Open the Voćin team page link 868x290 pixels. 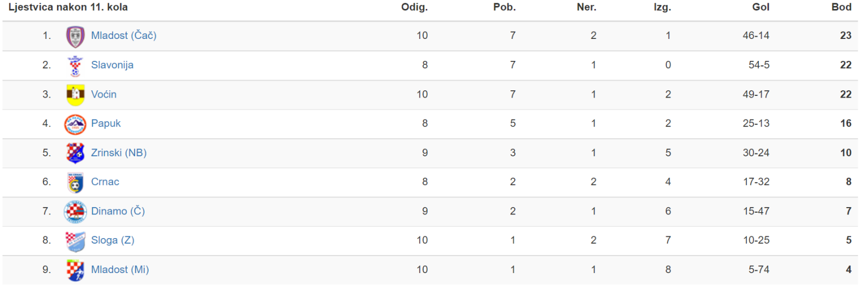[x=104, y=94]
